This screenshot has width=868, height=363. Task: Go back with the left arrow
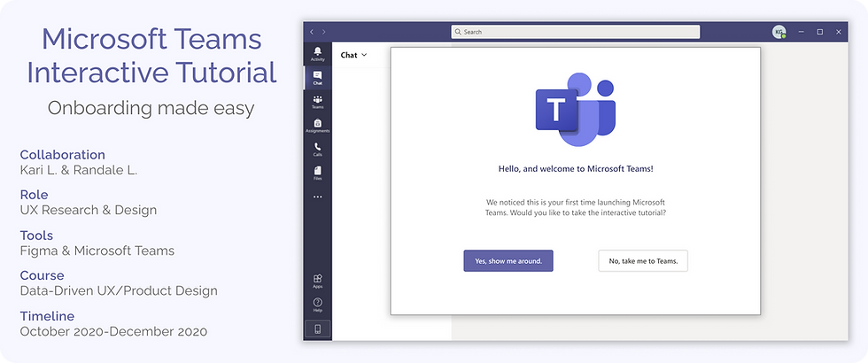312,32
